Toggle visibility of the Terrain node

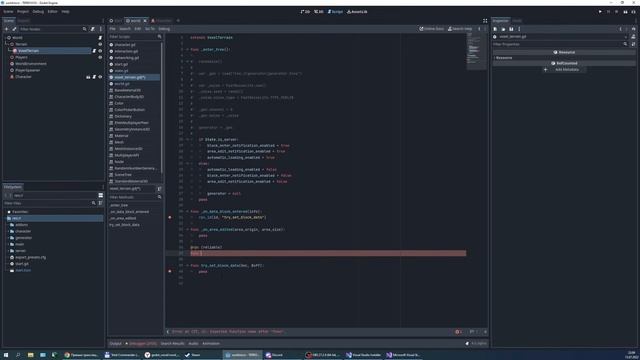pos(100,44)
